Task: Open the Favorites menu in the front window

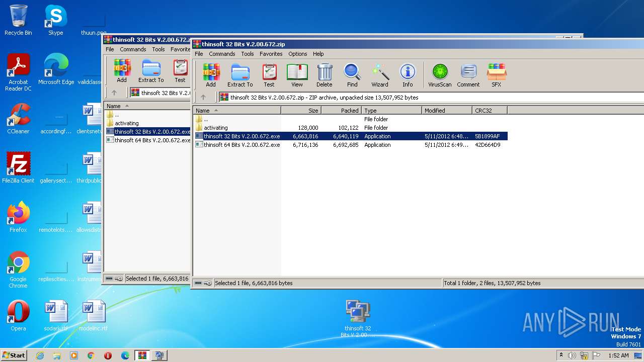Action: point(271,54)
